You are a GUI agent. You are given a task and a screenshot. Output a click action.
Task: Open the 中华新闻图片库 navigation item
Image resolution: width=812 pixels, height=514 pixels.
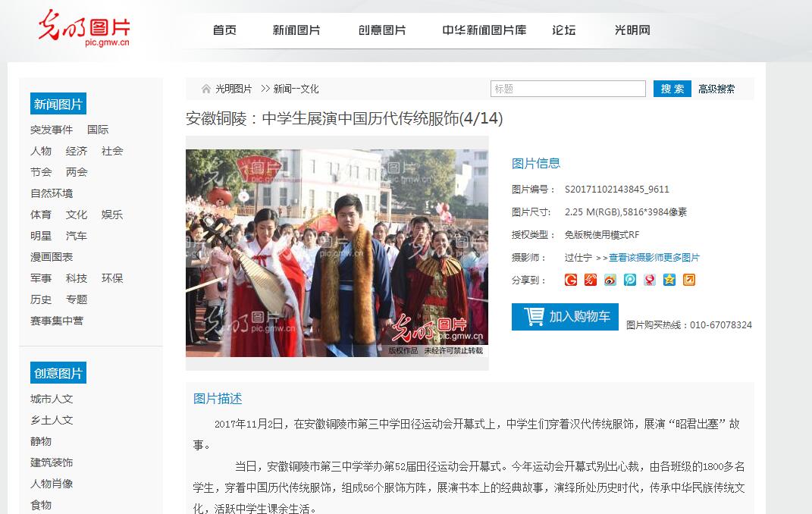click(x=484, y=30)
